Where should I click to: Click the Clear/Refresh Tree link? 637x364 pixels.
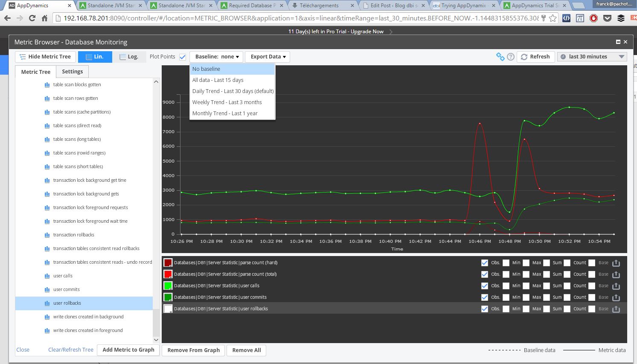[71, 350]
